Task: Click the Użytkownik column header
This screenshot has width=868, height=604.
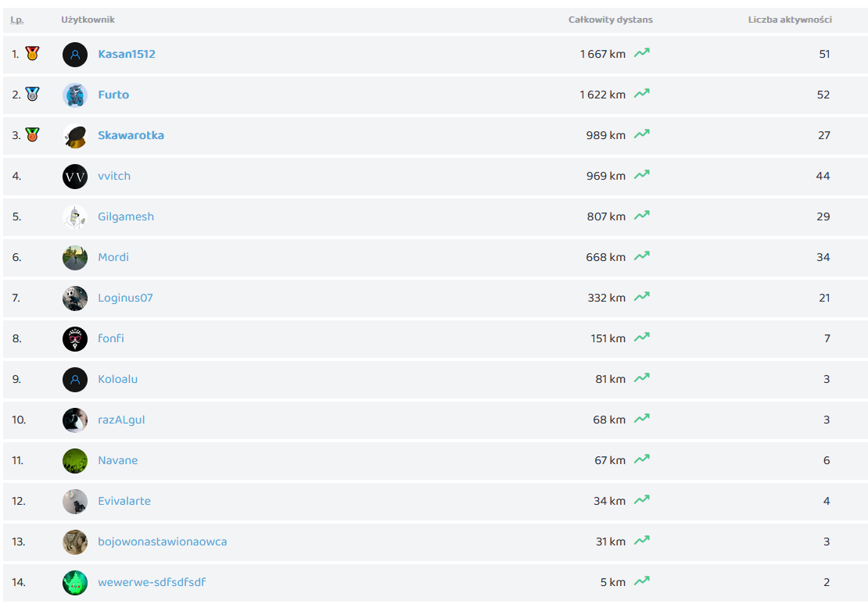Action: pos(88,20)
